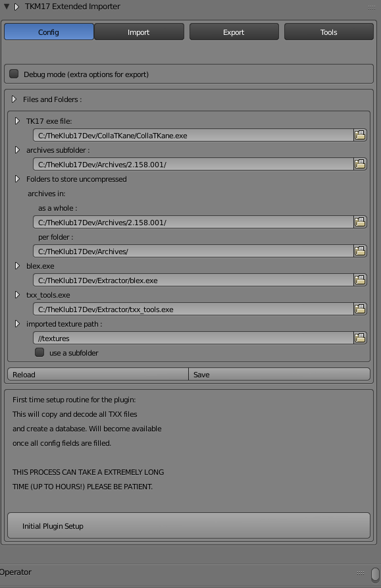381x588 pixels.
Task: Expand the imported texture path arrow
Action: click(x=17, y=323)
